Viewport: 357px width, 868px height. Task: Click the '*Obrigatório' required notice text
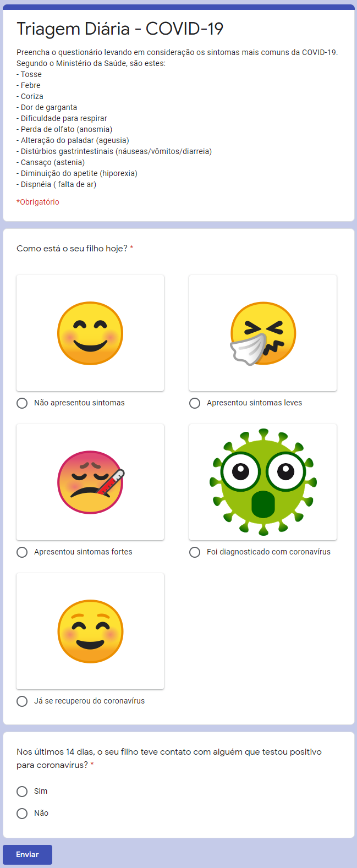click(x=38, y=202)
